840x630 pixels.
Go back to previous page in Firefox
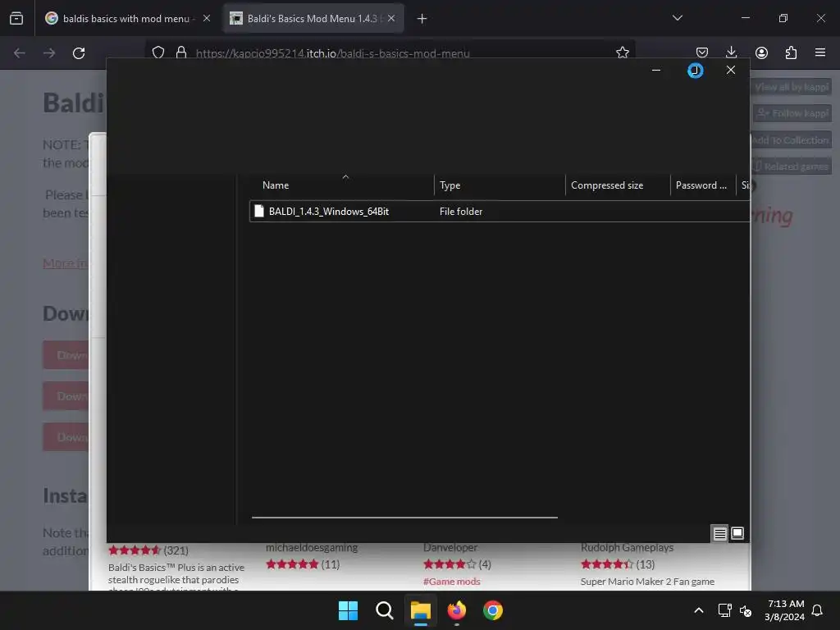click(20, 53)
